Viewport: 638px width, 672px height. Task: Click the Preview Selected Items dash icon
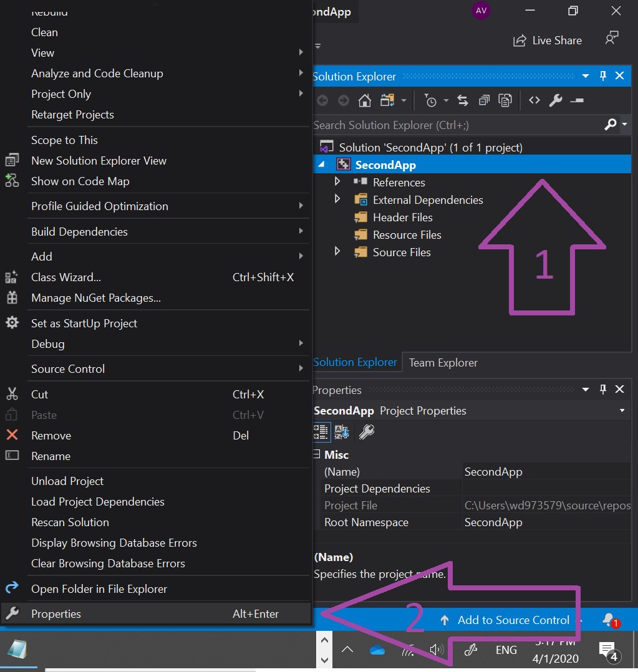[577, 101]
